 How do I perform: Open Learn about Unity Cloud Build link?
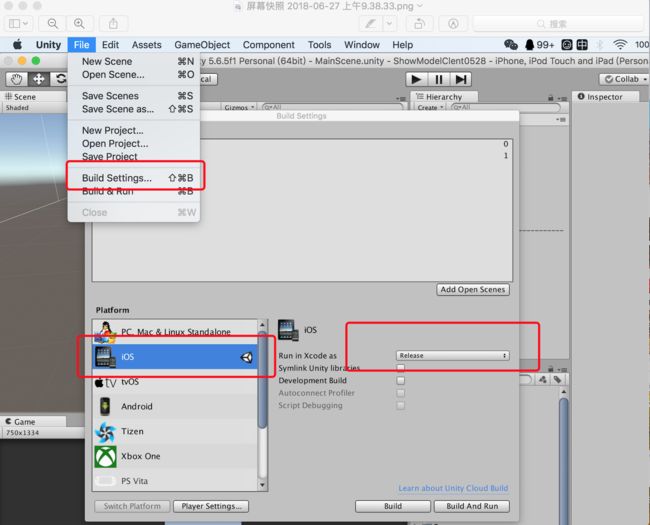coord(453,488)
